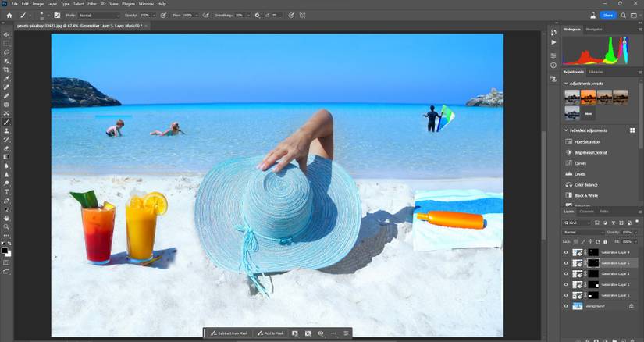Open the Filter menu

(92, 4)
